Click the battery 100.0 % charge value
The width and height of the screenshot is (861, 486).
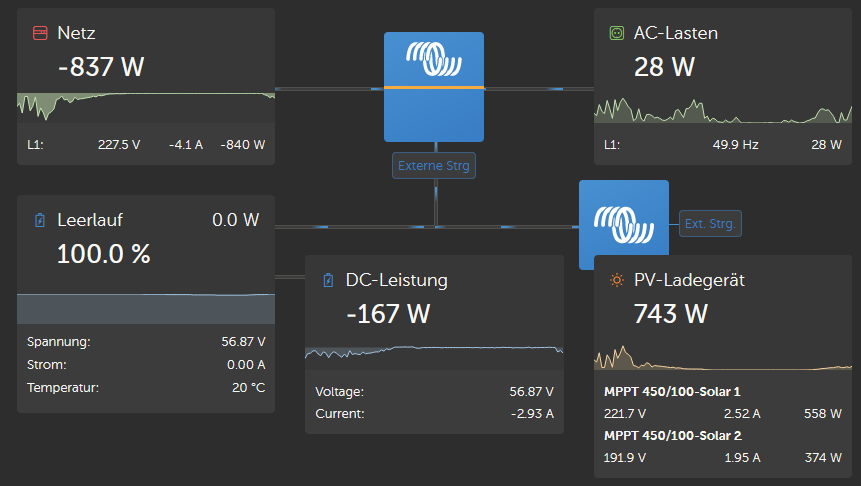tap(103, 254)
